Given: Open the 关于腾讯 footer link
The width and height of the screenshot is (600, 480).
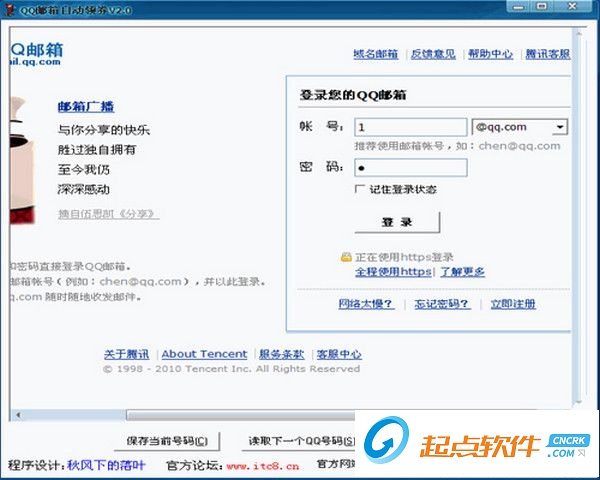Looking at the screenshot, I should tap(126, 354).
